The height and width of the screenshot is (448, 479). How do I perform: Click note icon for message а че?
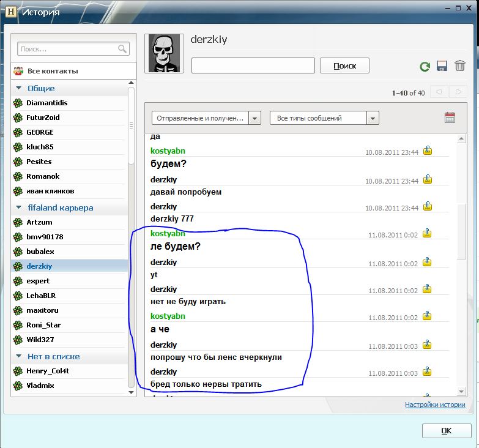[427, 316]
